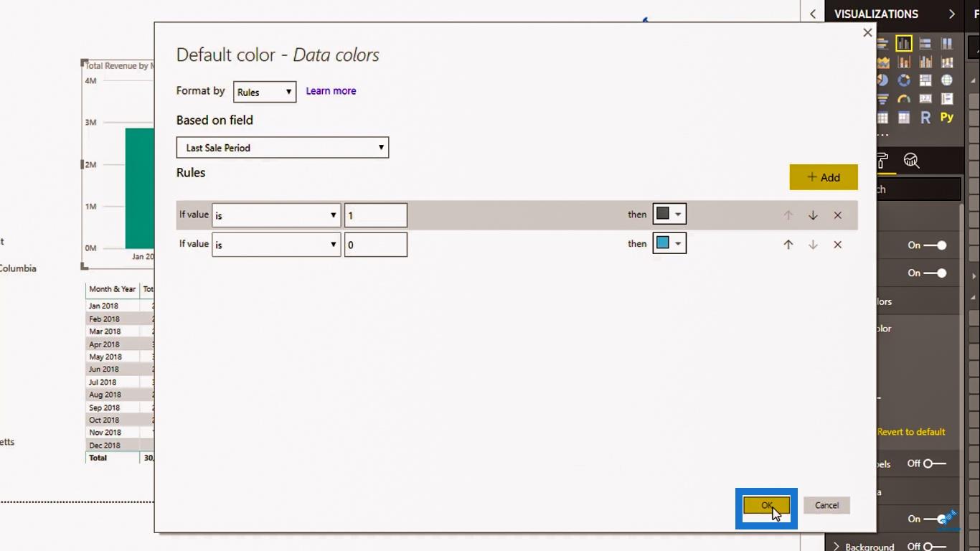Select the 100% stacked column chart visual
The width and height of the screenshot is (980, 551).
(x=947, y=44)
